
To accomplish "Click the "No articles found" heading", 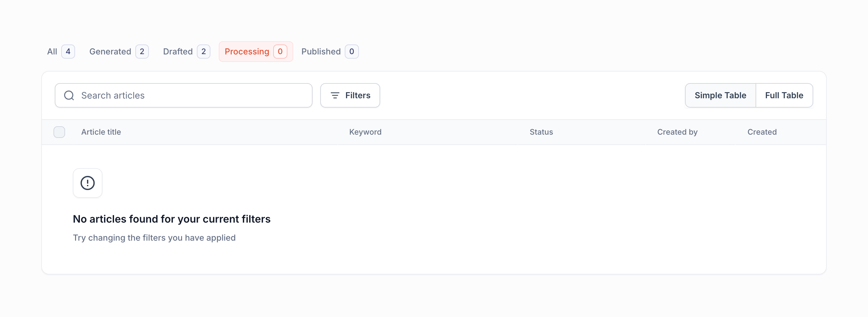I will pyautogui.click(x=171, y=219).
